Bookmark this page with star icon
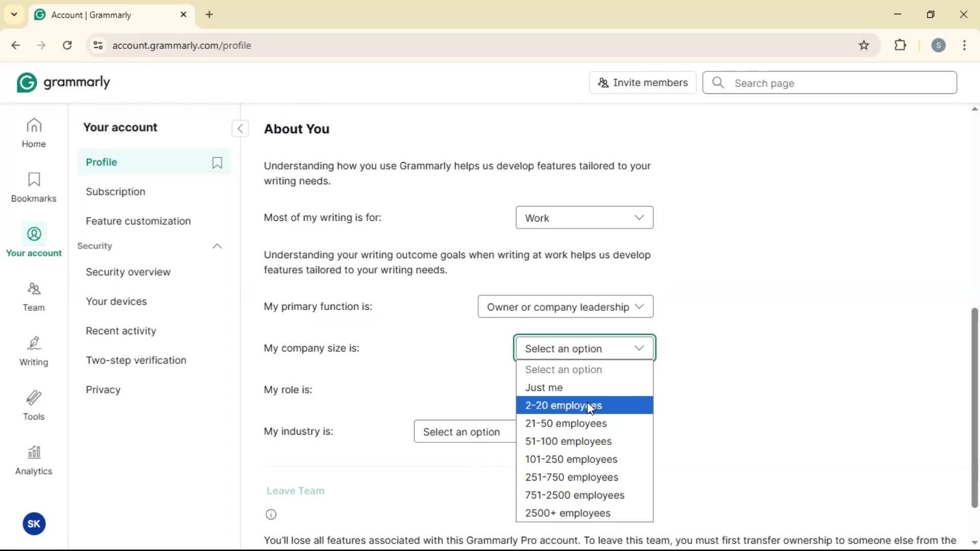This screenshot has height=551, width=980. pos(864,45)
